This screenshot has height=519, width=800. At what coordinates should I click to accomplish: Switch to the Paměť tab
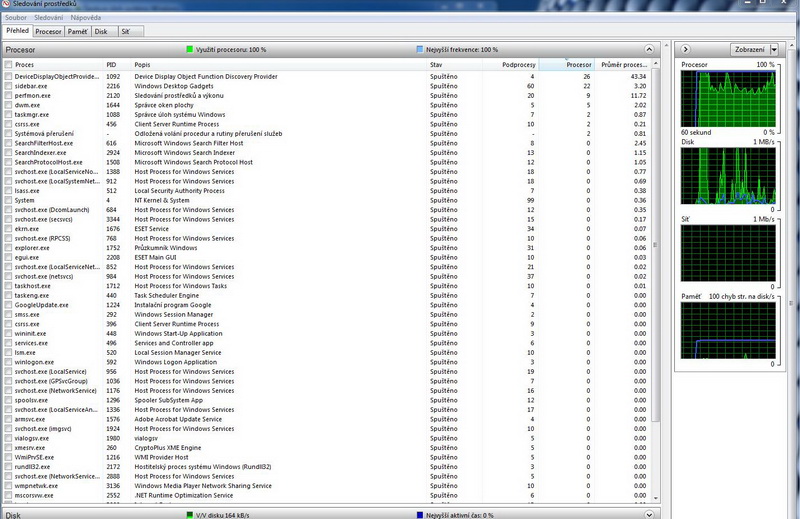77,32
